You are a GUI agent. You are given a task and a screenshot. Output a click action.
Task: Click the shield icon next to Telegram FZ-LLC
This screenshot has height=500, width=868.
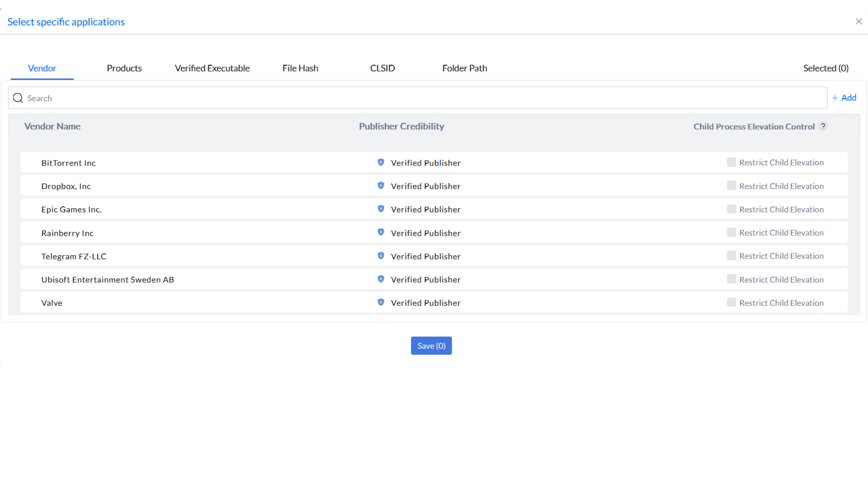(x=381, y=256)
